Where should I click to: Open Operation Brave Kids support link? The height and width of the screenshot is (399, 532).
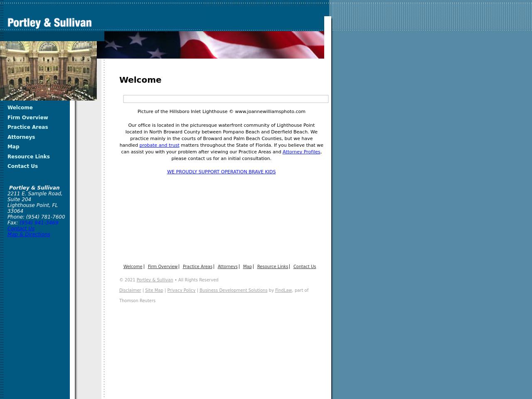(221, 172)
